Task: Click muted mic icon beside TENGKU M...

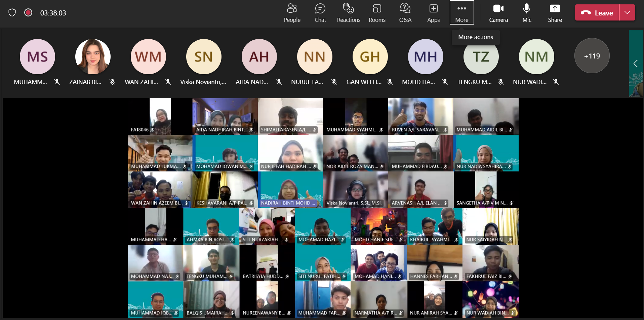Action: click(501, 82)
